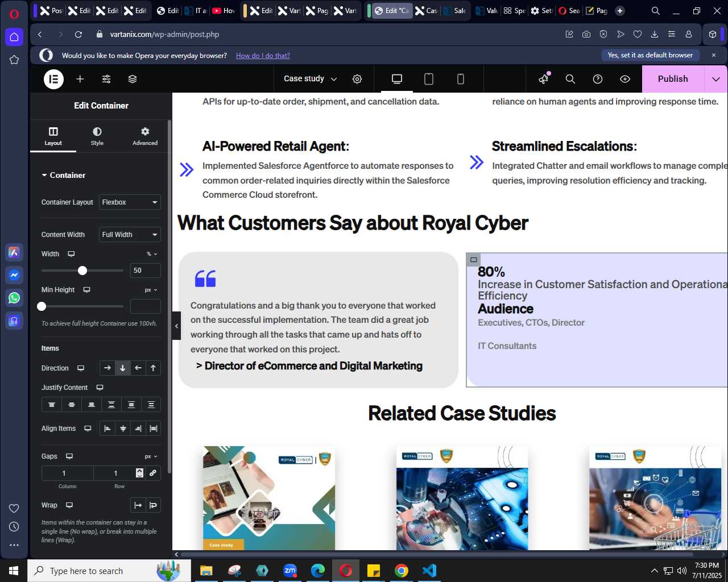Screen dimensions: 728x582
Task: Switch to the Style tab
Action: 97,136
